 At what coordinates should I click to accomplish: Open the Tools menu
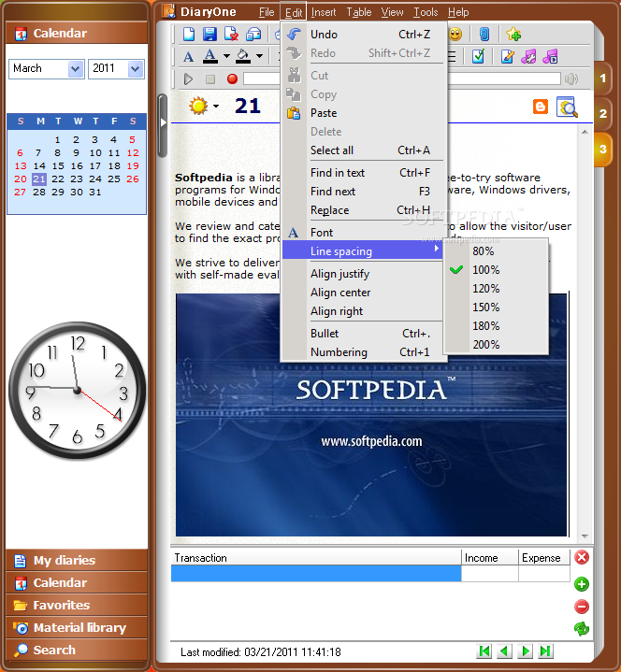[x=426, y=12]
